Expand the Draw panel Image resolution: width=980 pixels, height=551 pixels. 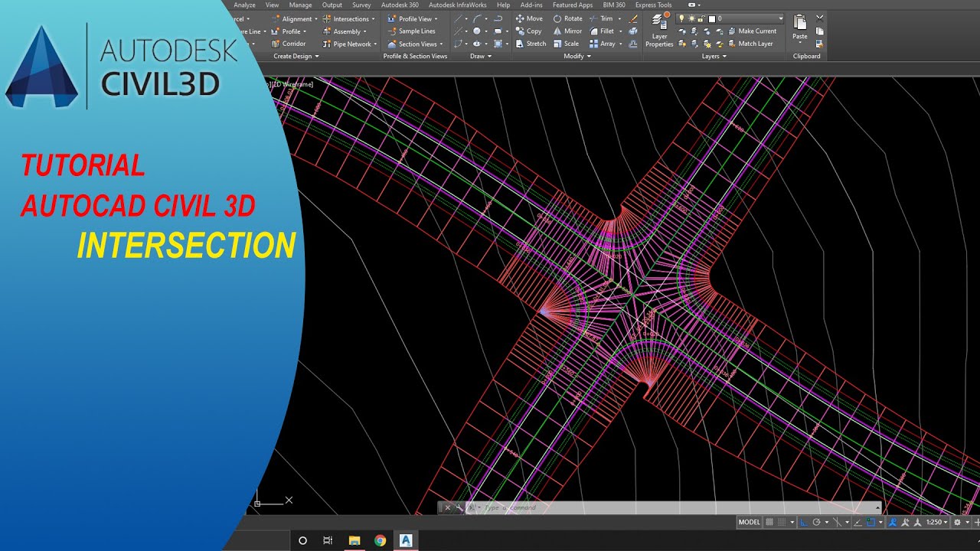tap(480, 56)
